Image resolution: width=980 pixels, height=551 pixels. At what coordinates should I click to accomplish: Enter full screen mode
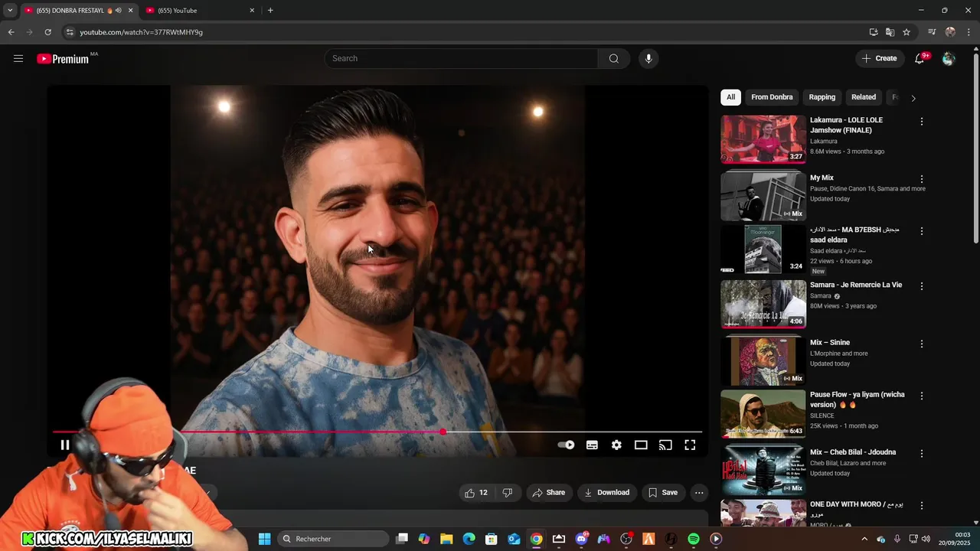[x=690, y=445]
